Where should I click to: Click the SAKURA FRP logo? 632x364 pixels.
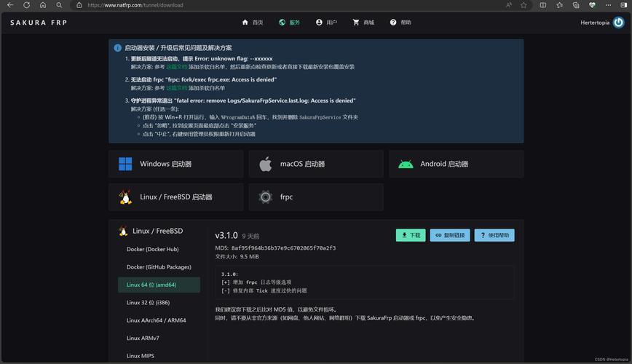click(x=39, y=23)
